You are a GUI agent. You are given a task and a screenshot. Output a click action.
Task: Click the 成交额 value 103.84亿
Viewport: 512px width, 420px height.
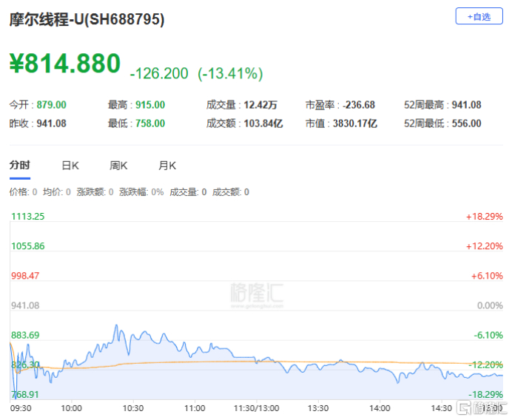click(263, 123)
